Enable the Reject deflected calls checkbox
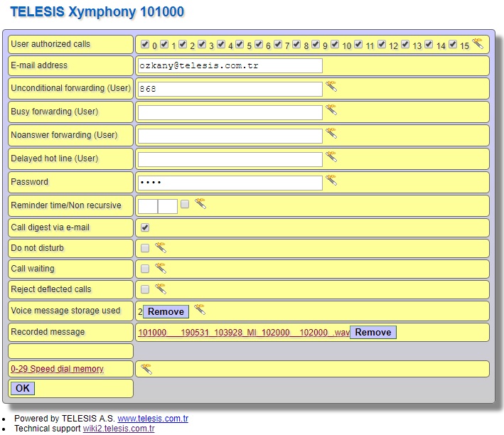 pos(145,289)
